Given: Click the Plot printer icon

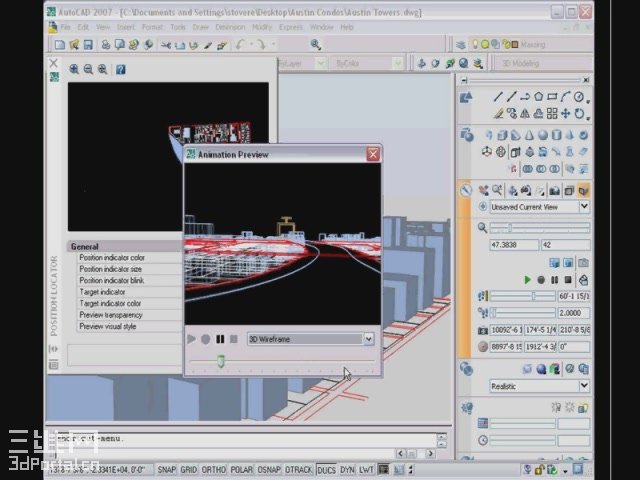Looking at the screenshot, I should click(106, 44).
